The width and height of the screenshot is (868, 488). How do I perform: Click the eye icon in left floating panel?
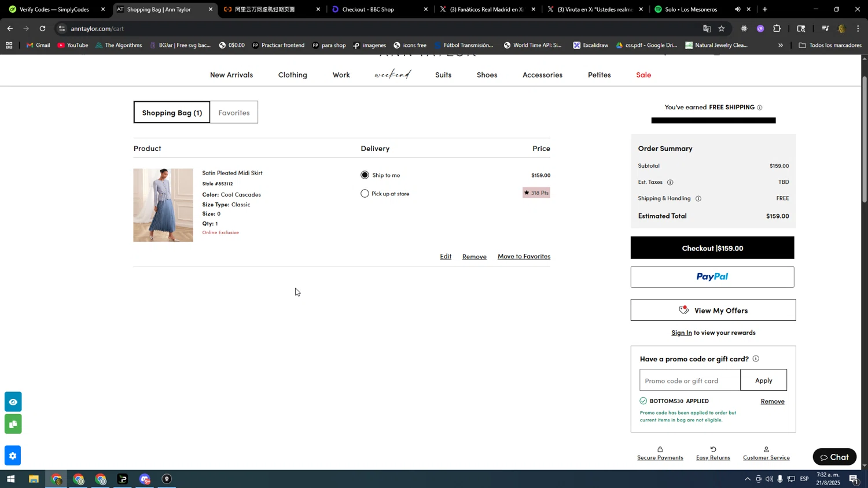pos(13,402)
